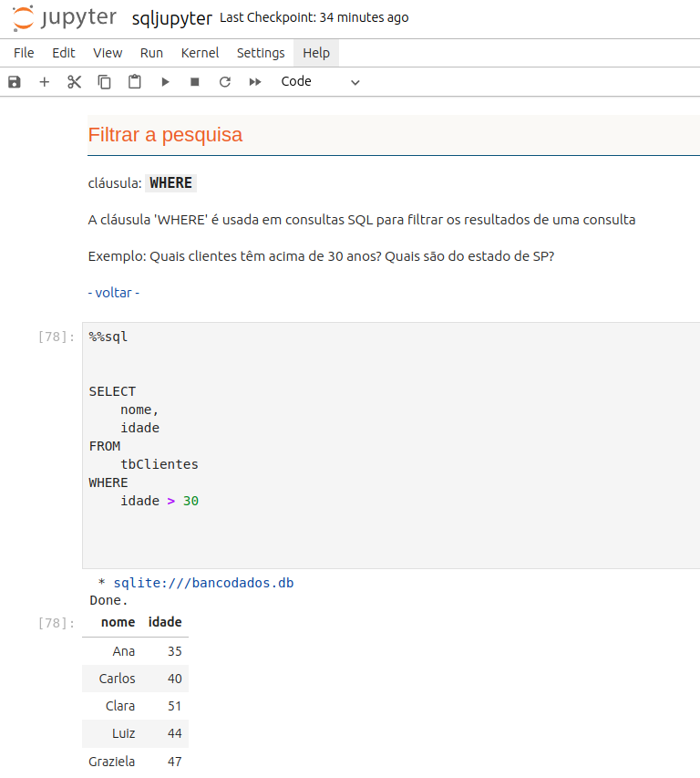Viewport: 700px width, 778px height.
Task: Click the 'Filtrar a pesquisa' heading
Action: (x=165, y=135)
